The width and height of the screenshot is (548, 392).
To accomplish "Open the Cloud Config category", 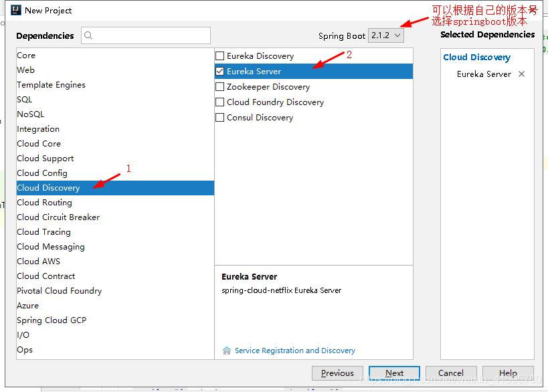I will click(115, 173).
